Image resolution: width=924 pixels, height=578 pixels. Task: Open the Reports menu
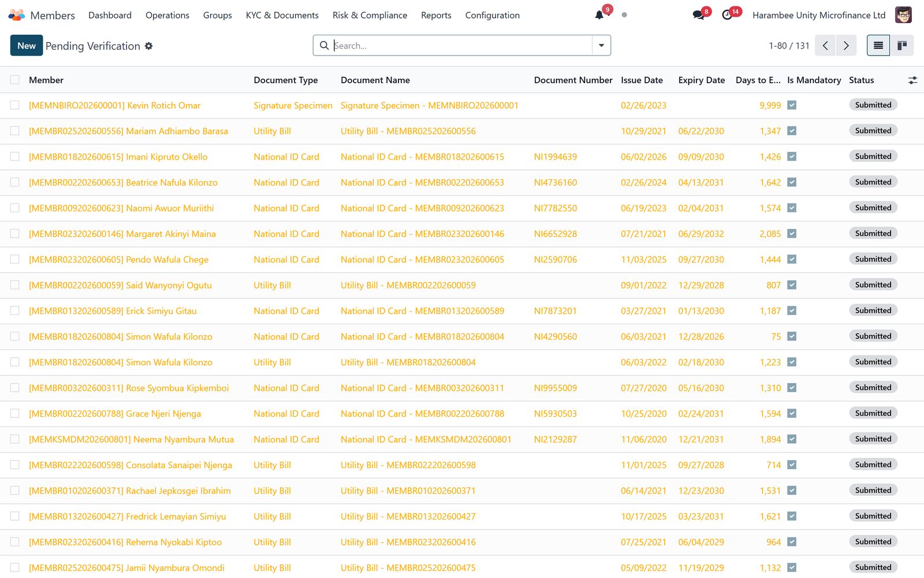click(x=436, y=15)
